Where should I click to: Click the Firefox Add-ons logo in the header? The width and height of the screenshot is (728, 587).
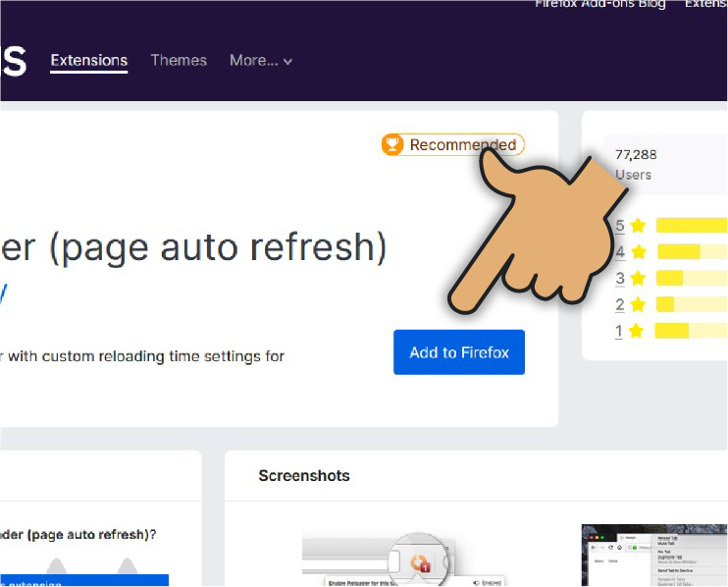[12, 60]
